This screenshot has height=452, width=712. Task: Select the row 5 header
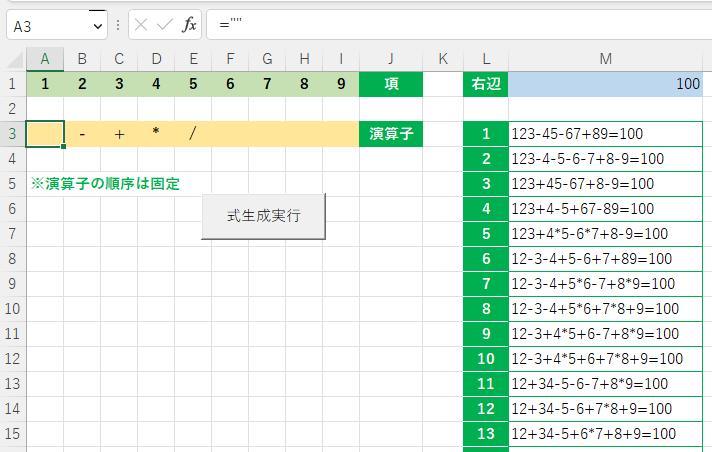pos(12,184)
